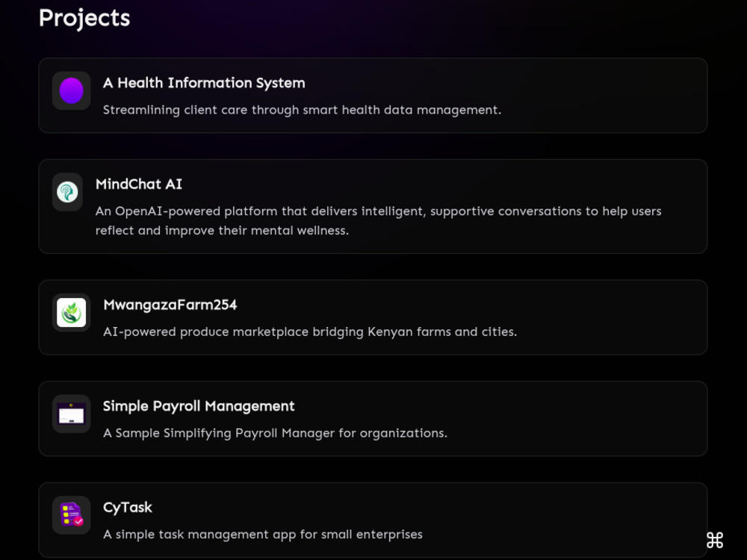
Task: Open the MindChat AI project title
Action: (x=139, y=184)
